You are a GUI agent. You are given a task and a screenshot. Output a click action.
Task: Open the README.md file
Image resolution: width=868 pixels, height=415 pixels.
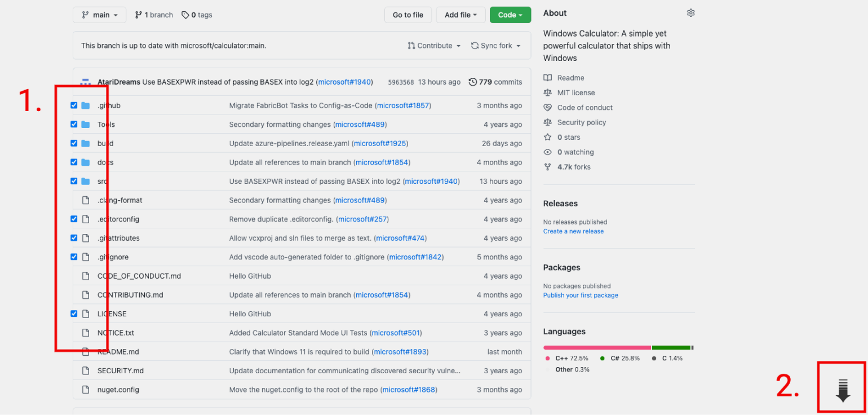(118, 352)
